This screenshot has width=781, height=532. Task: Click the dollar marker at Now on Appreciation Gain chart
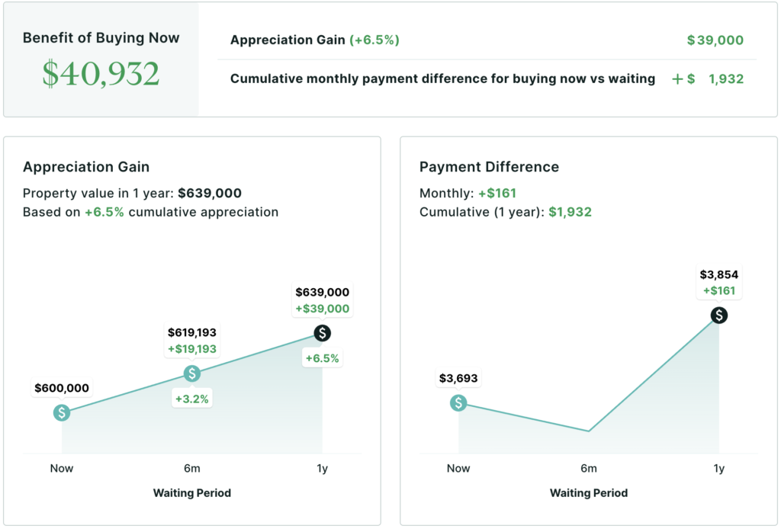click(62, 413)
